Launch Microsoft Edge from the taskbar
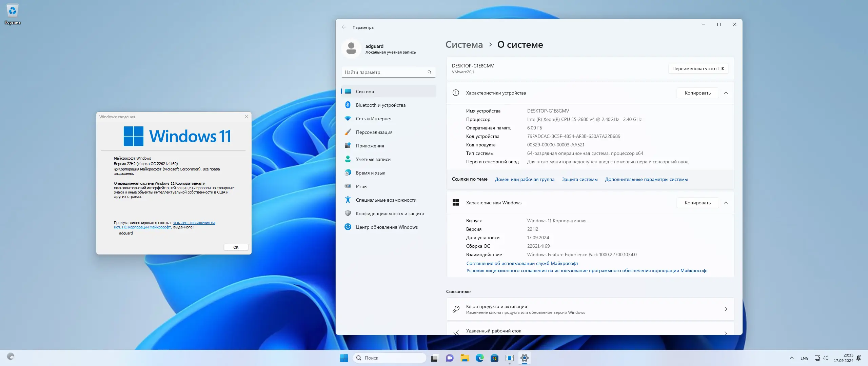This screenshot has height=366, width=868. [480, 358]
